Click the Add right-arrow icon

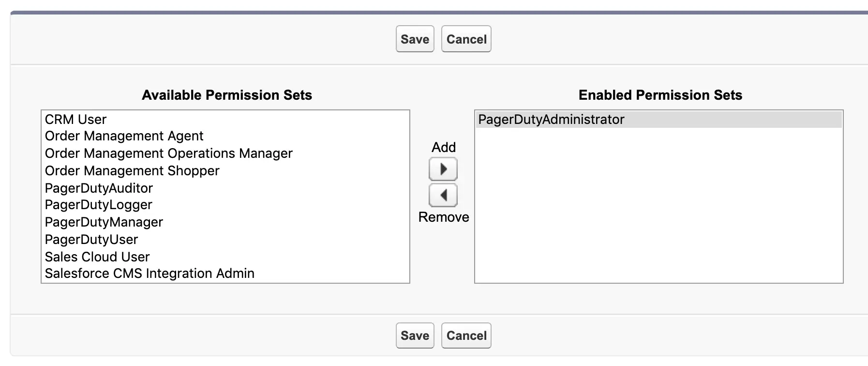click(443, 169)
